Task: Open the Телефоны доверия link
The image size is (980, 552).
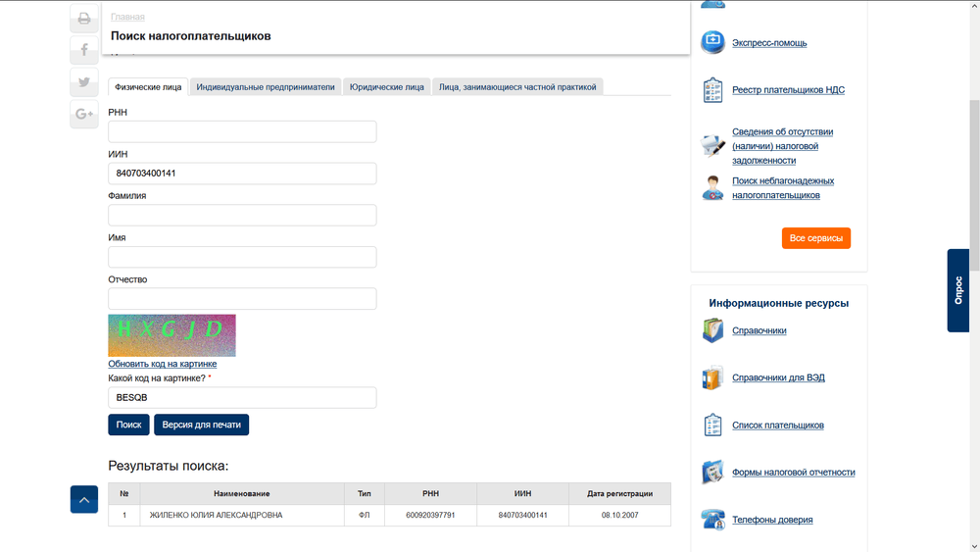Action: 772,520
